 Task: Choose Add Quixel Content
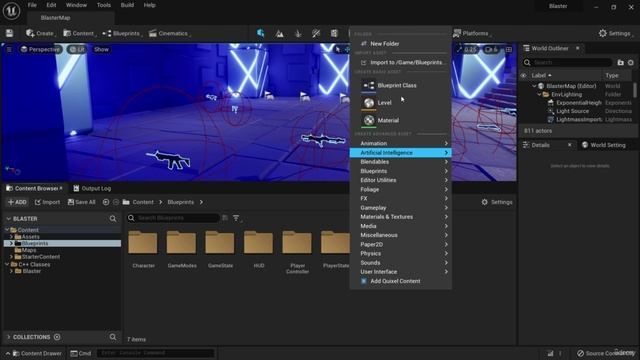400,281
